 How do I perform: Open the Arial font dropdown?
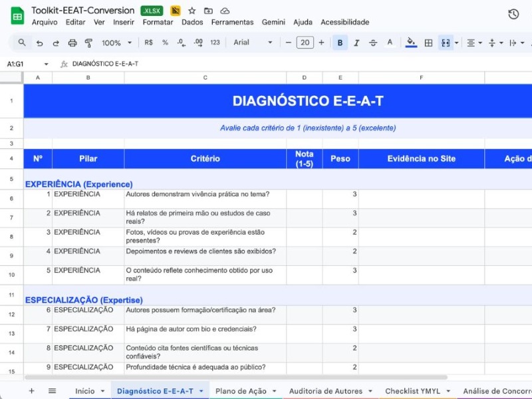251,43
